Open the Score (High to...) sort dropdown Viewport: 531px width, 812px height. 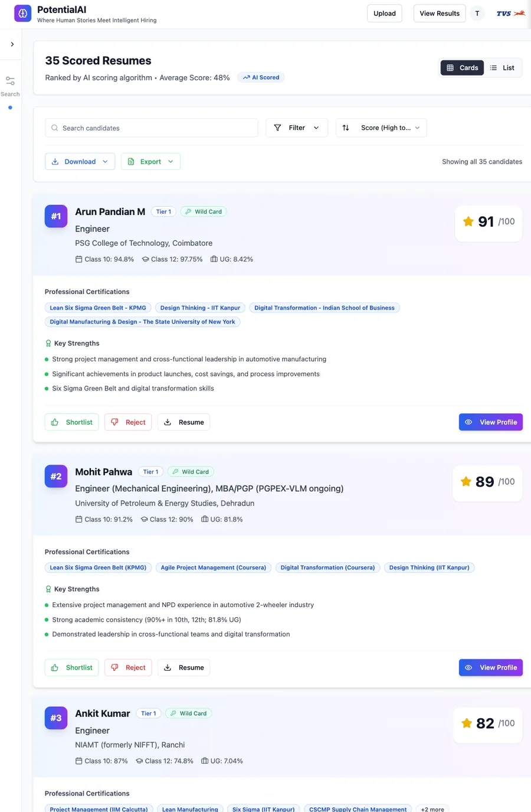coord(381,128)
